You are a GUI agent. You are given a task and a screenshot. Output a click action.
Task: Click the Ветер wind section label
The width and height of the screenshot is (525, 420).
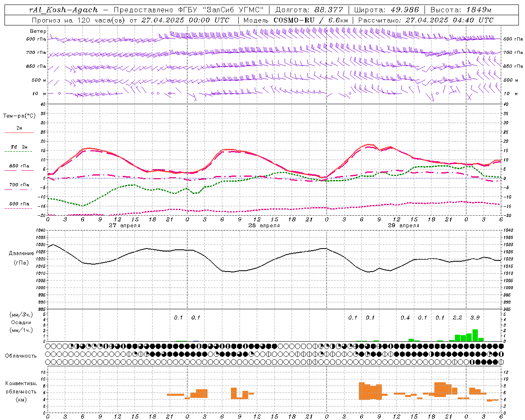click(x=38, y=31)
